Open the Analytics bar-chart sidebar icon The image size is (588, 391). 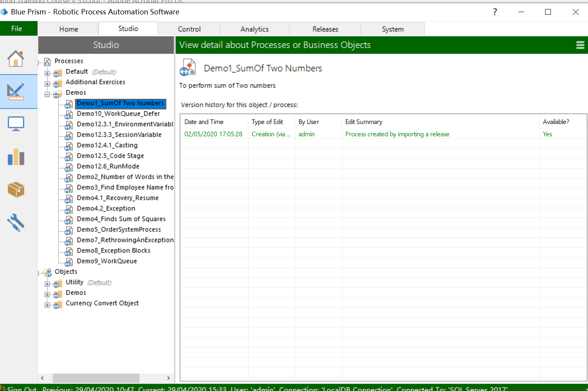[x=16, y=157]
